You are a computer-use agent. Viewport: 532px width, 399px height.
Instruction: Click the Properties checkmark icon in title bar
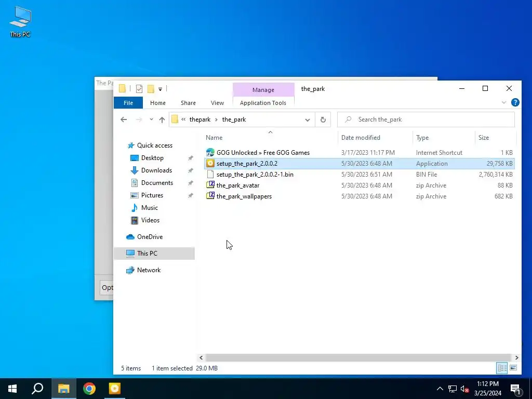coord(139,89)
